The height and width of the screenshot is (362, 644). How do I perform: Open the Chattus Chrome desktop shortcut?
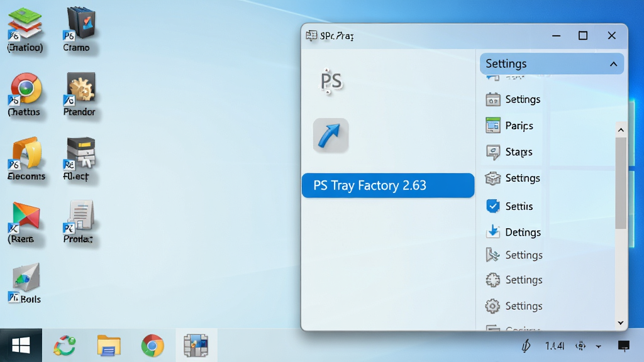point(25,94)
